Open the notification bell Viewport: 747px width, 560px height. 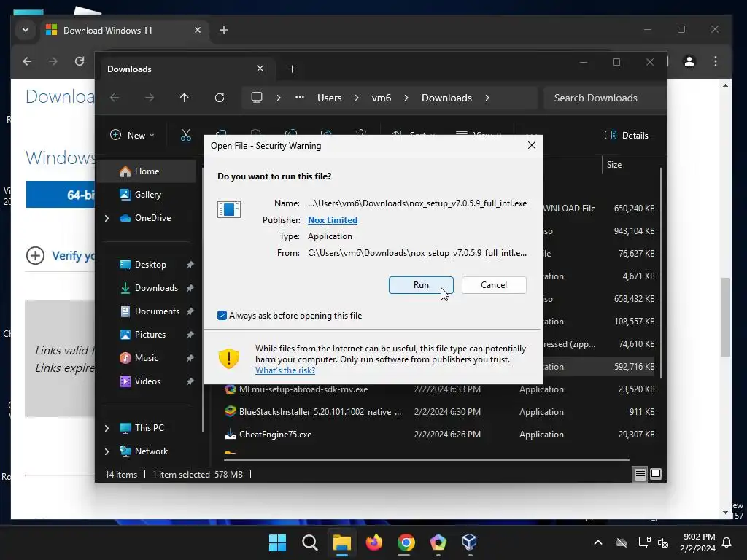(727, 542)
